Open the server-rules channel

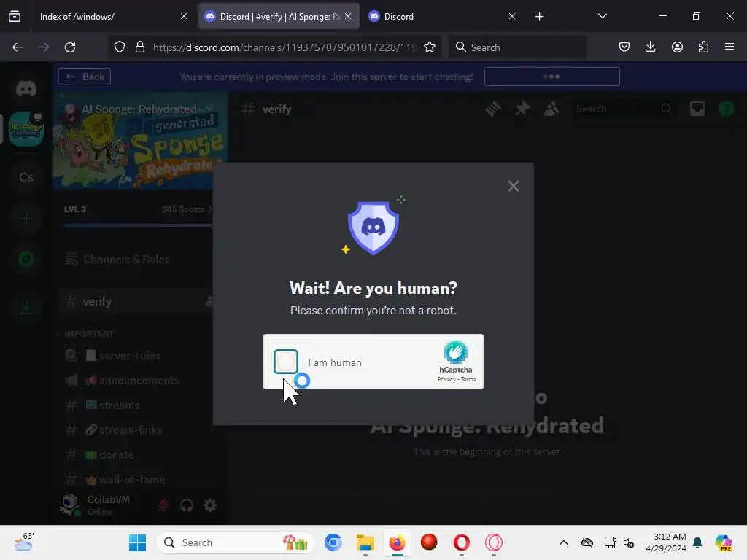click(130, 355)
